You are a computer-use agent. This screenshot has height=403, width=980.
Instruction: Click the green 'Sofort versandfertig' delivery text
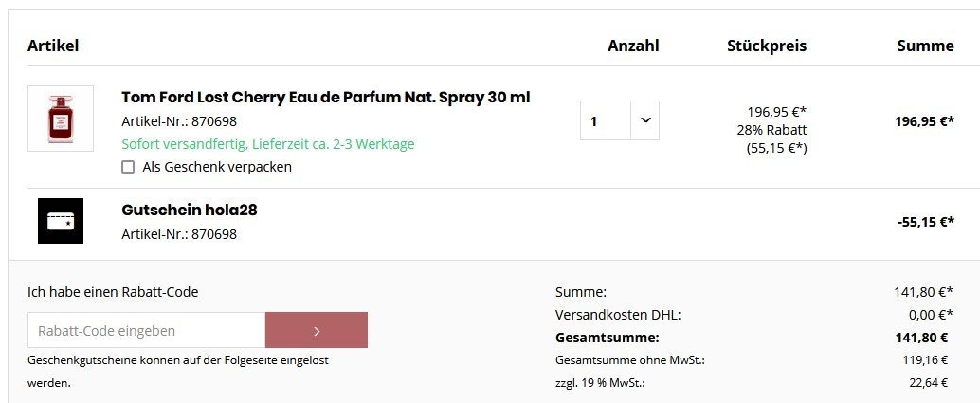pos(268,144)
